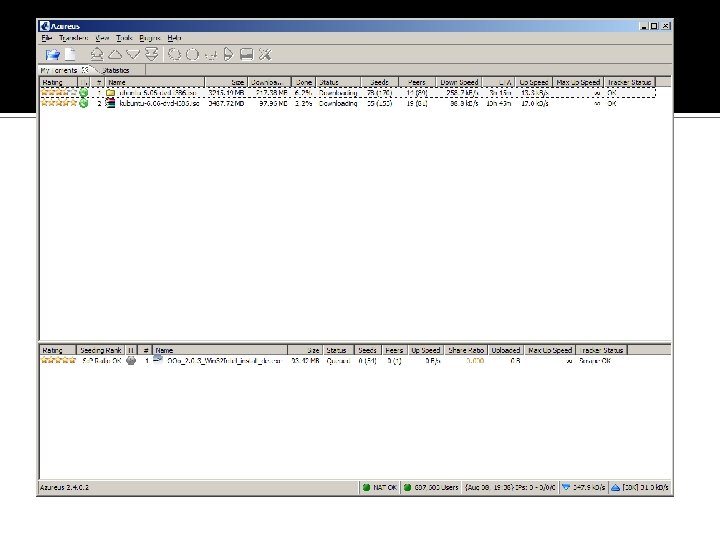The image size is (720, 540).
Task: Close the My Torrents tab
Action: coord(85,70)
